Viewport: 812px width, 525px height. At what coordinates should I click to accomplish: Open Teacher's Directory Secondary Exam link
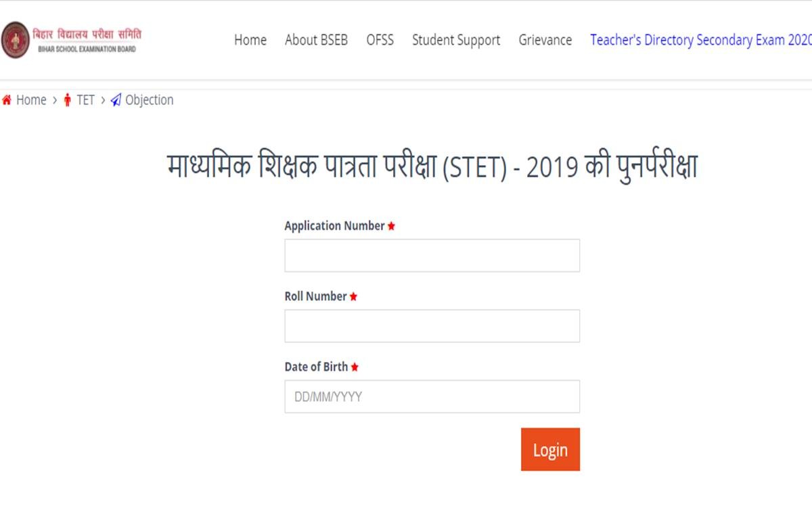(x=700, y=40)
